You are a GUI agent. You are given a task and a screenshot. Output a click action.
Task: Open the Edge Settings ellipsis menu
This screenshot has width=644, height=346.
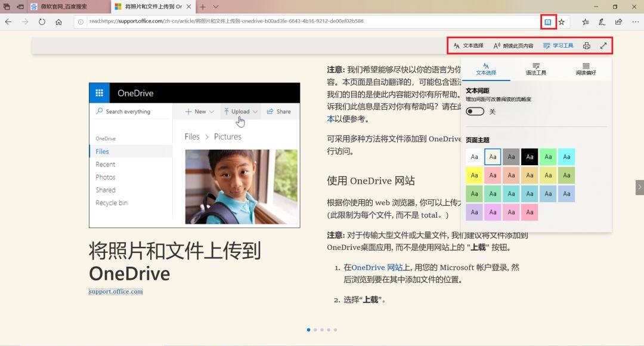[634, 21]
